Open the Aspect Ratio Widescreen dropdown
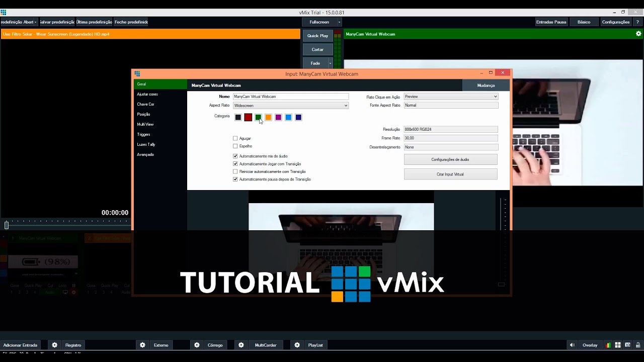The image size is (644, 362). click(x=291, y=106)
